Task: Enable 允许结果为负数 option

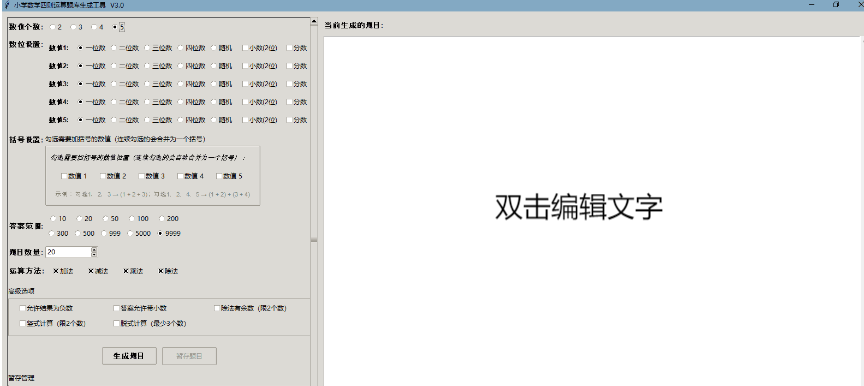Action: (x=23, y=308)
